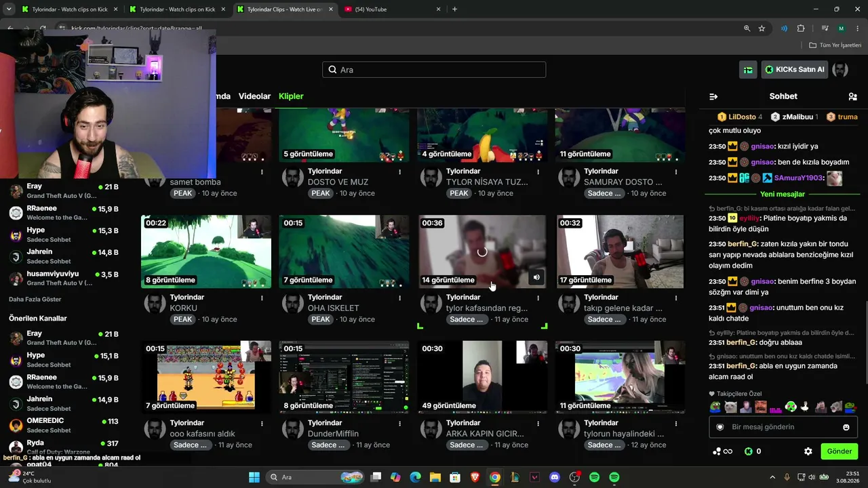Open the chat users list icon

click(852, 97)
